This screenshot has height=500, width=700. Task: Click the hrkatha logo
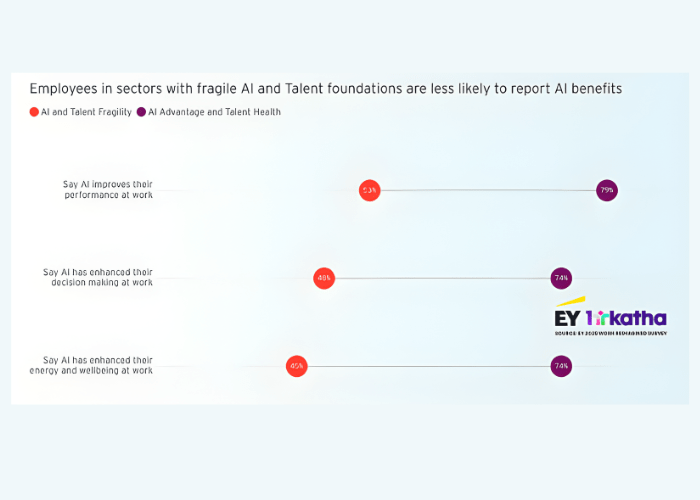click(x=626, y=318)
